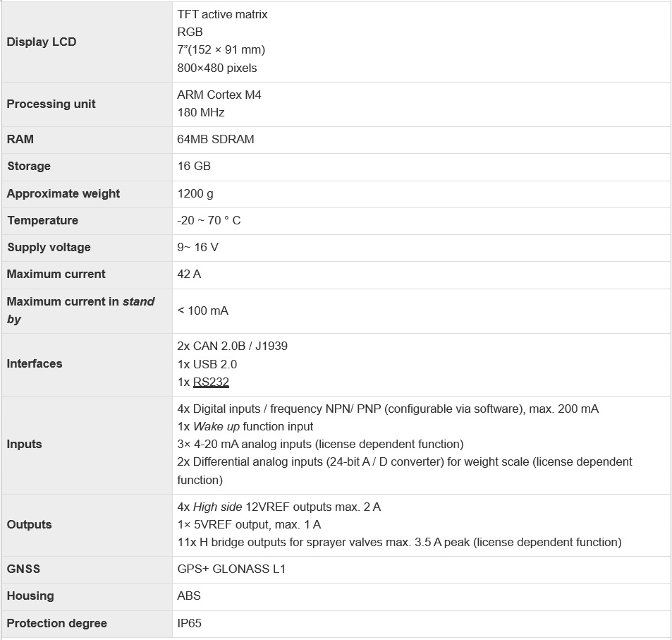Select the RAM row label

tap(20, 139)
